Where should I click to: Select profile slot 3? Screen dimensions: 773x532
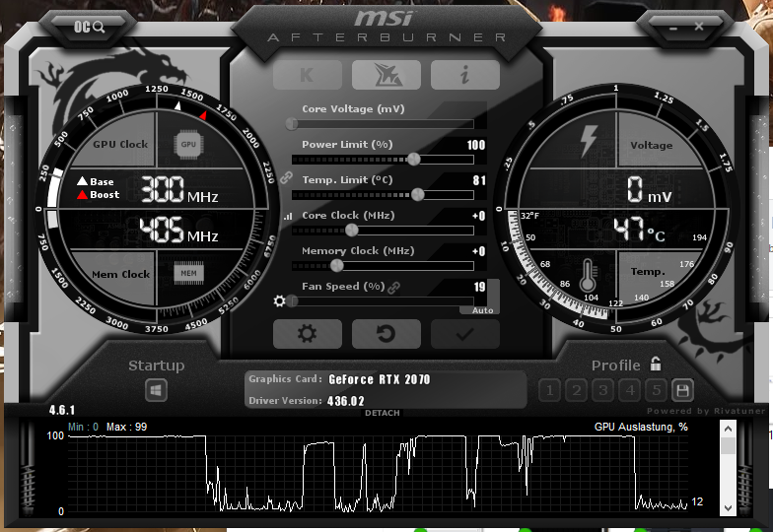click(603, 390)
